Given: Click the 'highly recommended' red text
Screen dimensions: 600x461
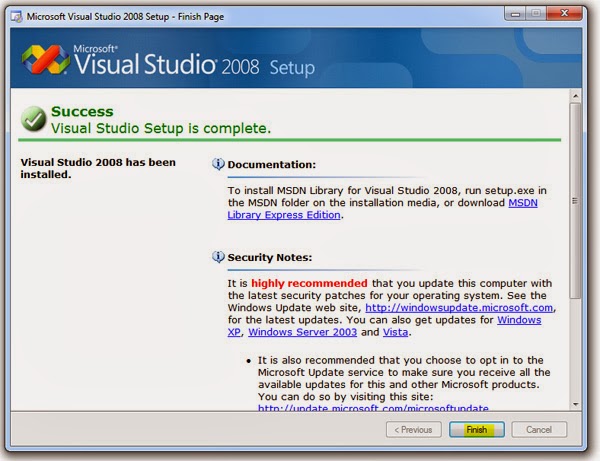Looking at the screenshot, I should click(309, 283).
